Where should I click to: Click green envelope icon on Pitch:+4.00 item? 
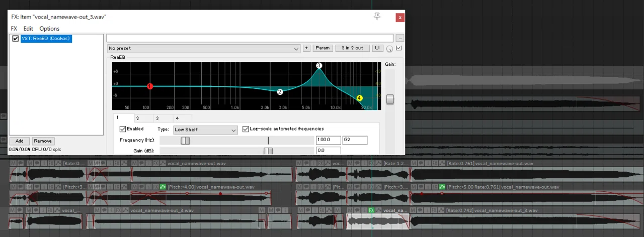[163, 187]
